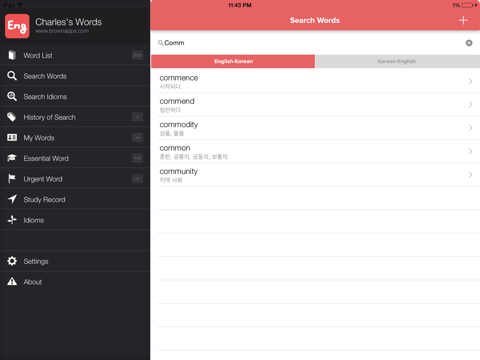Viewport: 480px width, 360px height.
Task: Open the My Words menu item
Action: 75,137
